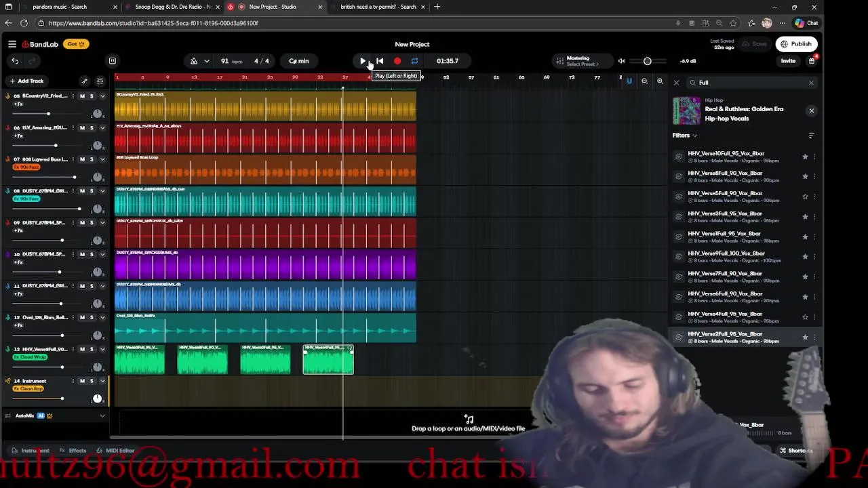
Task: Close the loops browser panel with the X
Action: (676, 83)
